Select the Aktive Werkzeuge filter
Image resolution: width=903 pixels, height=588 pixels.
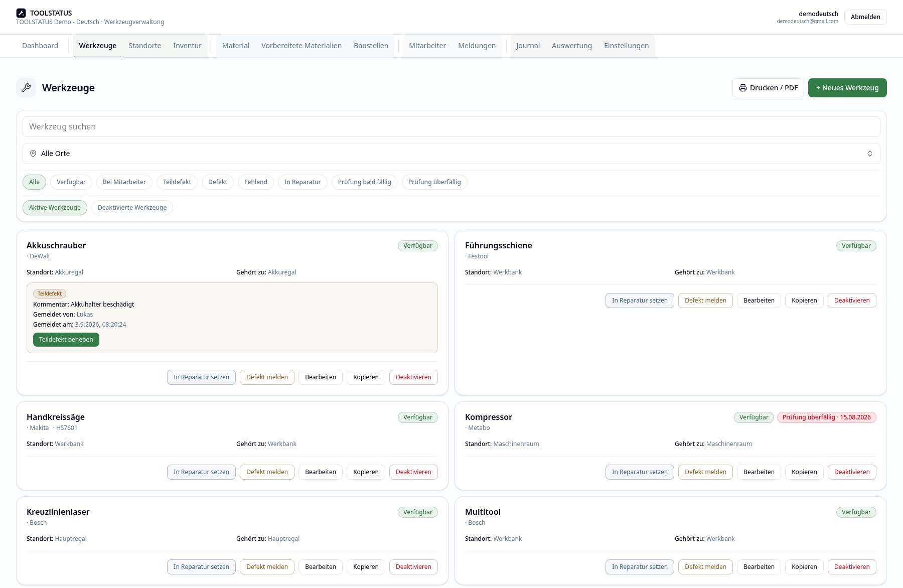[x=55, y=208]
